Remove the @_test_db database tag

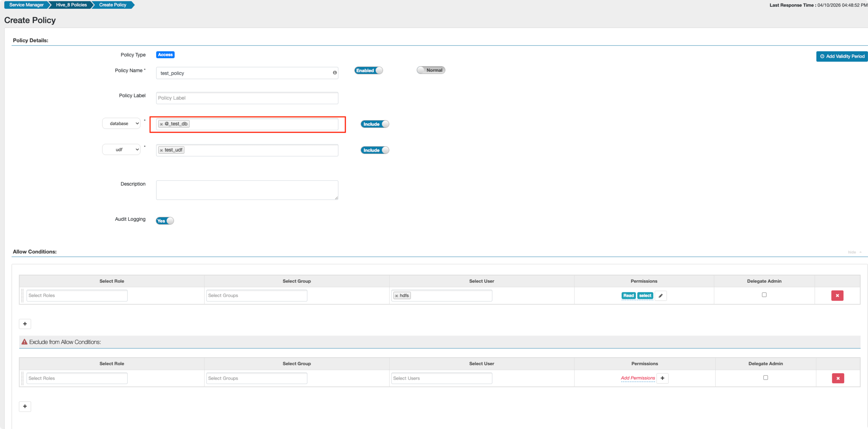pyautogui.click(x=161, y=124)
